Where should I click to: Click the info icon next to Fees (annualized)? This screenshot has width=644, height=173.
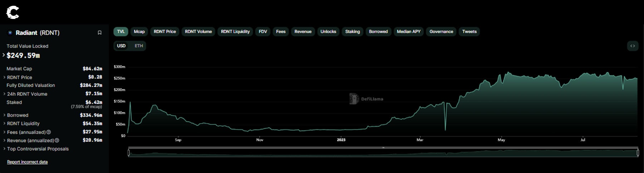click(49, 132)
